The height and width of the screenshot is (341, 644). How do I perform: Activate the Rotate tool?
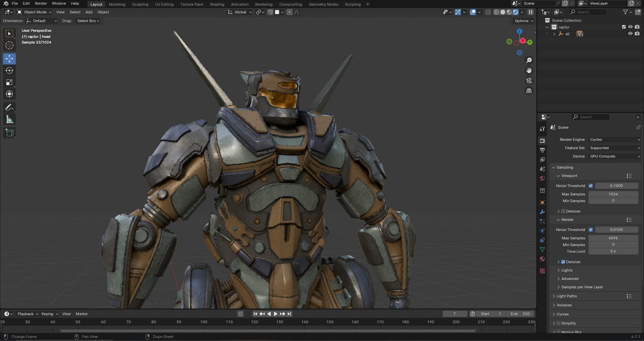click(x=9, y=70)
